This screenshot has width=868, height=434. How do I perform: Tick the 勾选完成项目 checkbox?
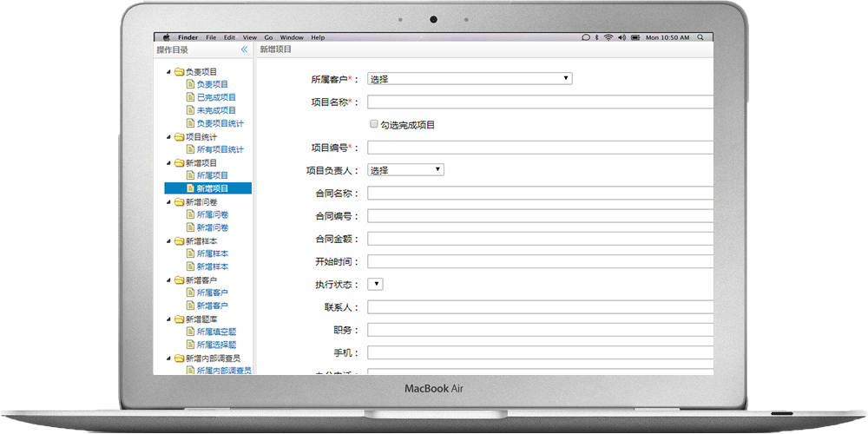click(x=374, y=125)
